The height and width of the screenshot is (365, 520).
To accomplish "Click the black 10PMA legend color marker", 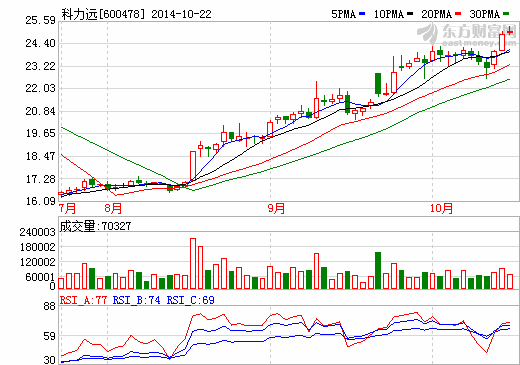I will (410, 14).
